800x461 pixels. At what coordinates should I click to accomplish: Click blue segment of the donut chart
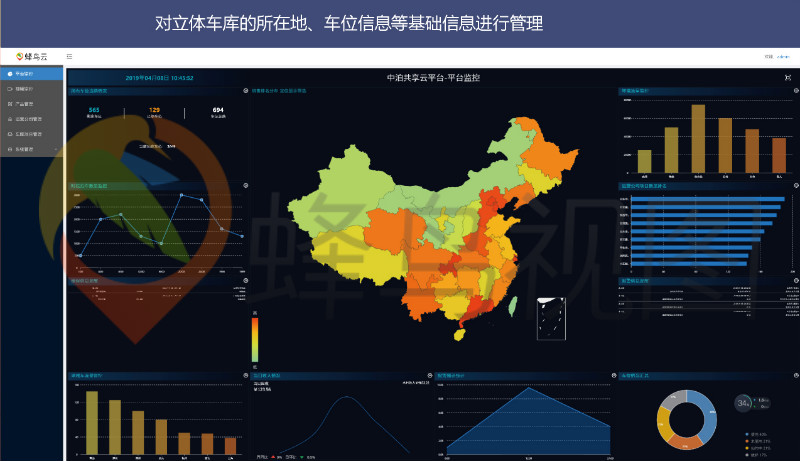pyautogui.click(x=707, y=416)
